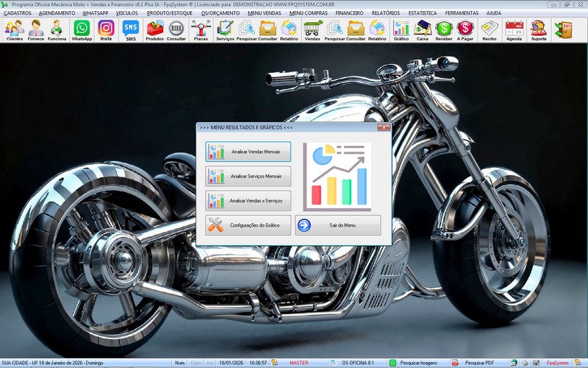Viewport: 588px width, 368px height.
Task: Open the Clientes toolbar icon
Action: click(14, 29)
